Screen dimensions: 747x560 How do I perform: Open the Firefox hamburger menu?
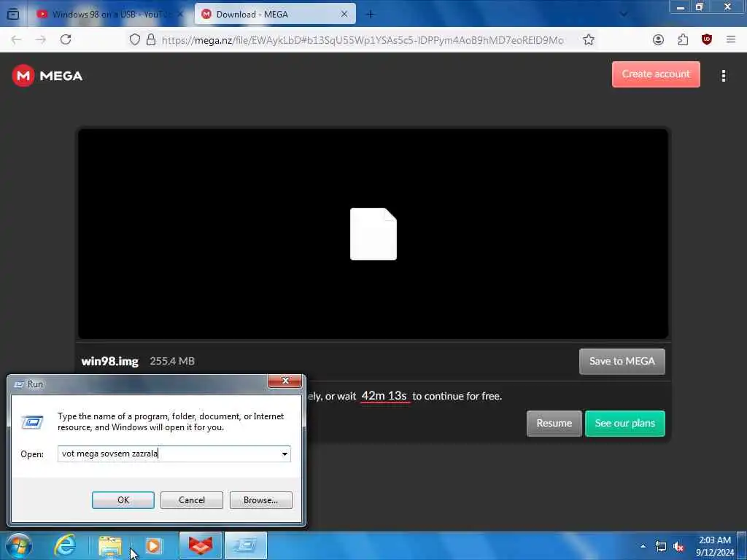731,39
